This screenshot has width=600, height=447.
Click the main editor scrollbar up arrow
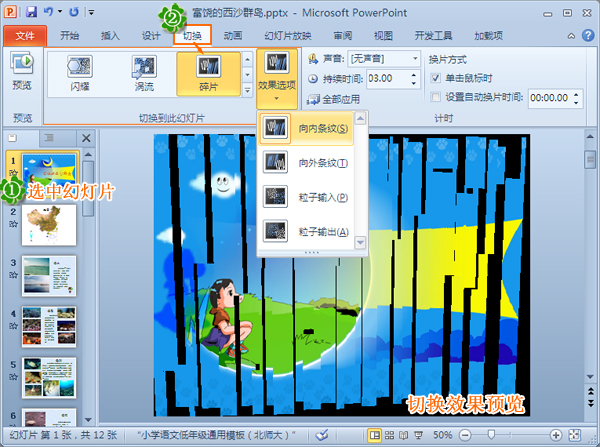(590, 137)
